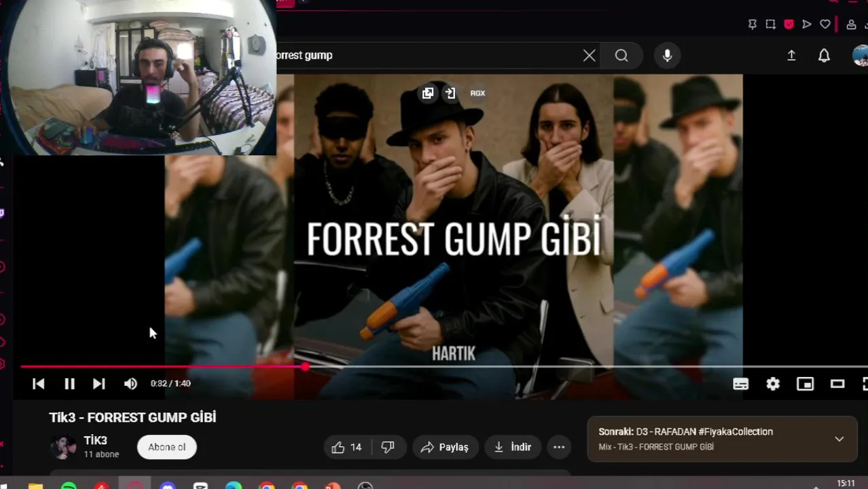The image size is (868, 489).
Task: Click the magnifier search button
Action: (x=621, y=56)
